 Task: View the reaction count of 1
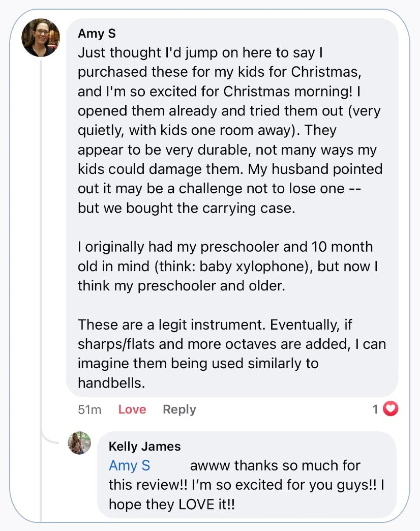point(375,409)
